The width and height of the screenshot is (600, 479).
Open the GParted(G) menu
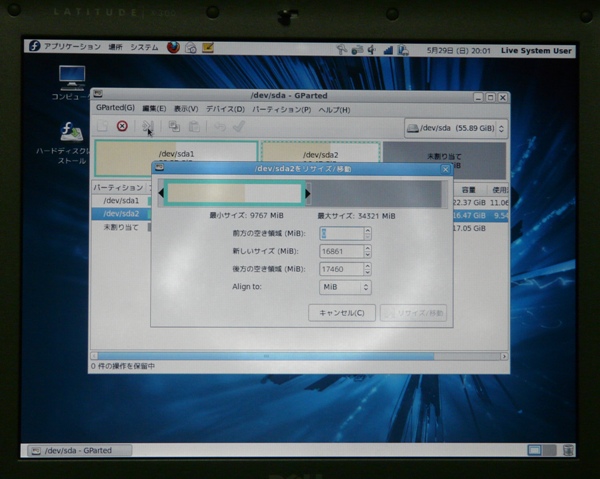[x=115, y=109]
